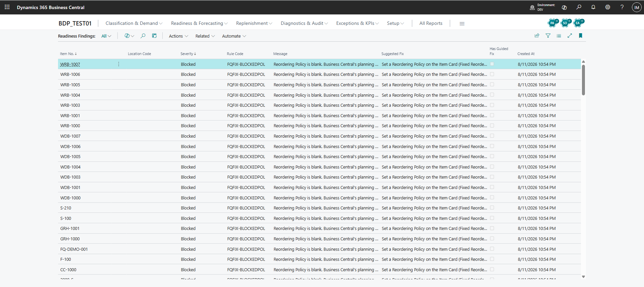Click the bookmark icon
The image size is (644, 287).
tap(580, 36)
